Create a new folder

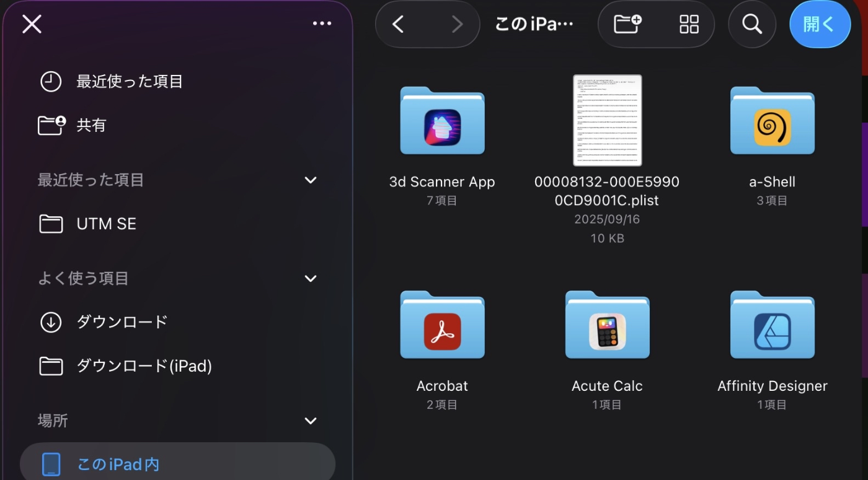(x=627, y=24)
